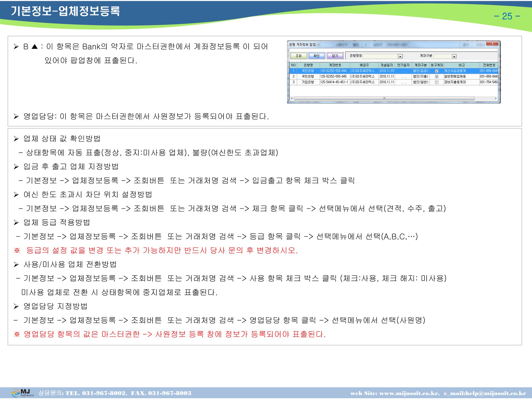Click 법인(지출) account type cell

pos(421,77)
